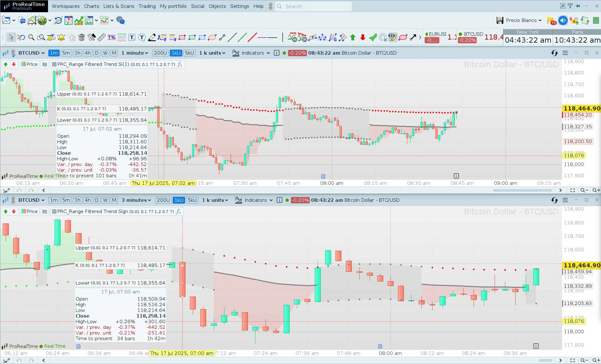The width and height of the screenshot is (601, 364).
Task: Click the yellow 118,464.90 price label in top chart
Action: pyautogui.click(x=582, y=109)
